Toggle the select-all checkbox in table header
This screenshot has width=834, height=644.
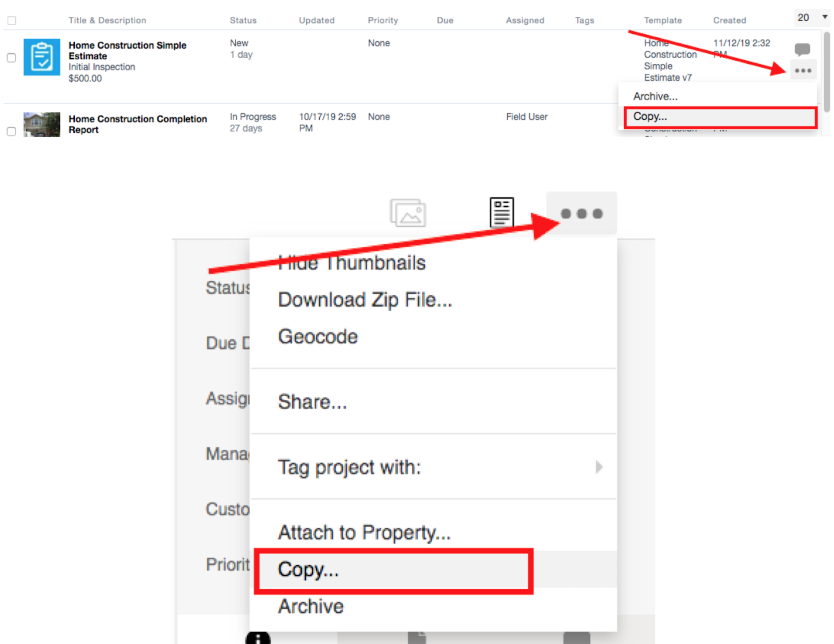point(12,20)
